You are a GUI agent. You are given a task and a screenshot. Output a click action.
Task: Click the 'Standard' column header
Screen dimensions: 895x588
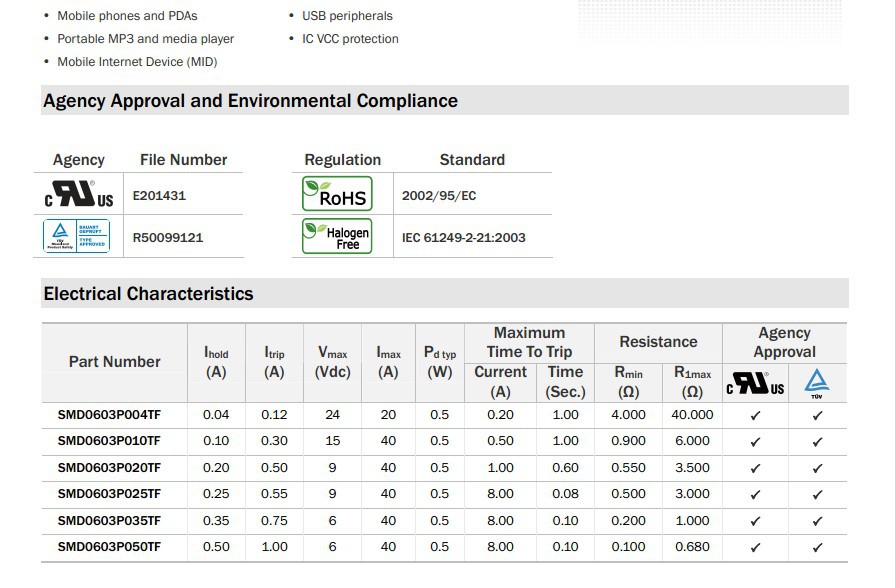click(x=472, y=160)
